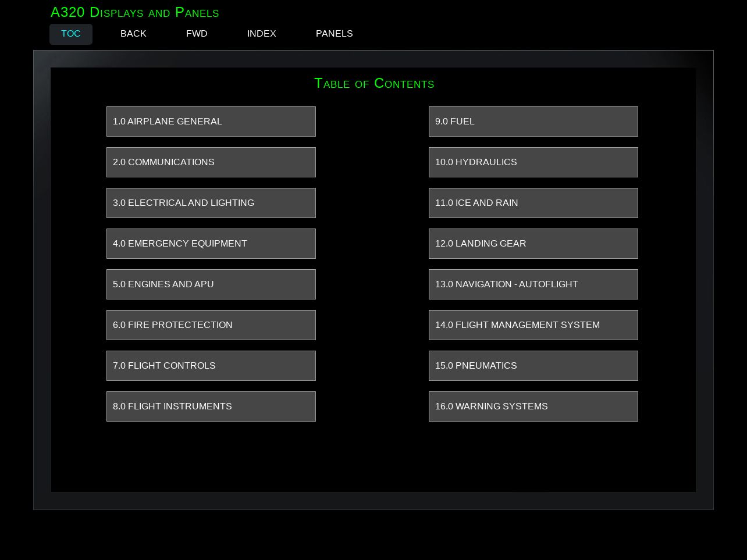Open chapter 4.0 Emergency Equipment
Image resolution: width=747 pixels, height=560 pixels.
click(x=211, y=244)
